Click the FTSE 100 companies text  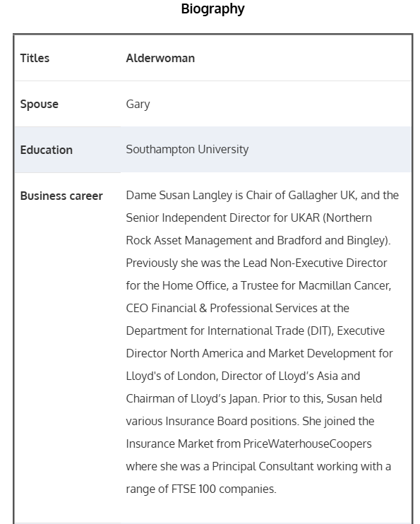pos(224,489)
